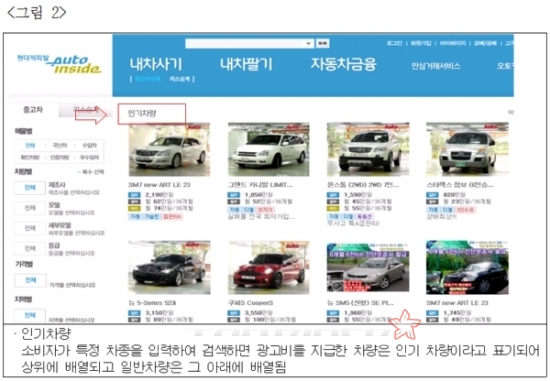This screenshot has height=381, width=550.
Task: Click inside the top search field
Action: 245,44
